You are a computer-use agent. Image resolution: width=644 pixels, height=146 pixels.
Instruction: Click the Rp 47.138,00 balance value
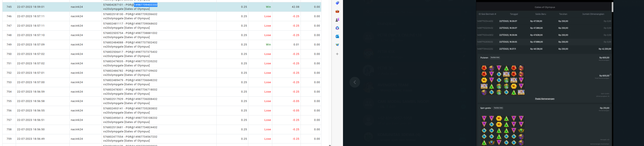(536, 21)
